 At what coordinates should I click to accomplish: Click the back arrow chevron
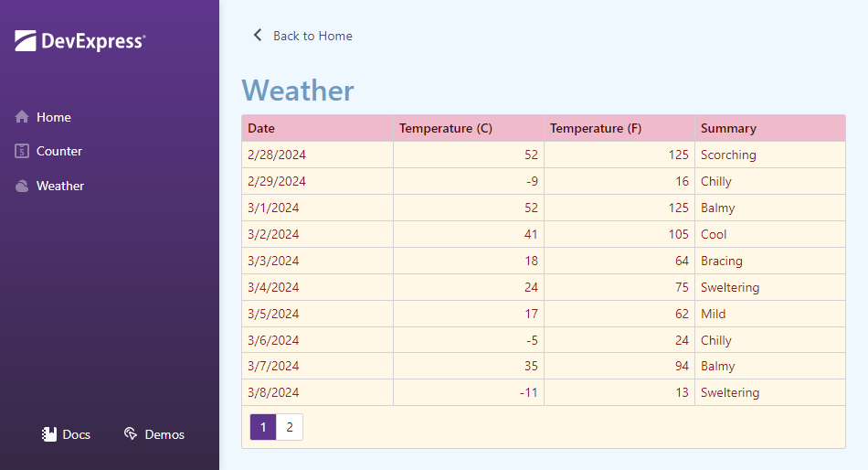pos(258,36)
